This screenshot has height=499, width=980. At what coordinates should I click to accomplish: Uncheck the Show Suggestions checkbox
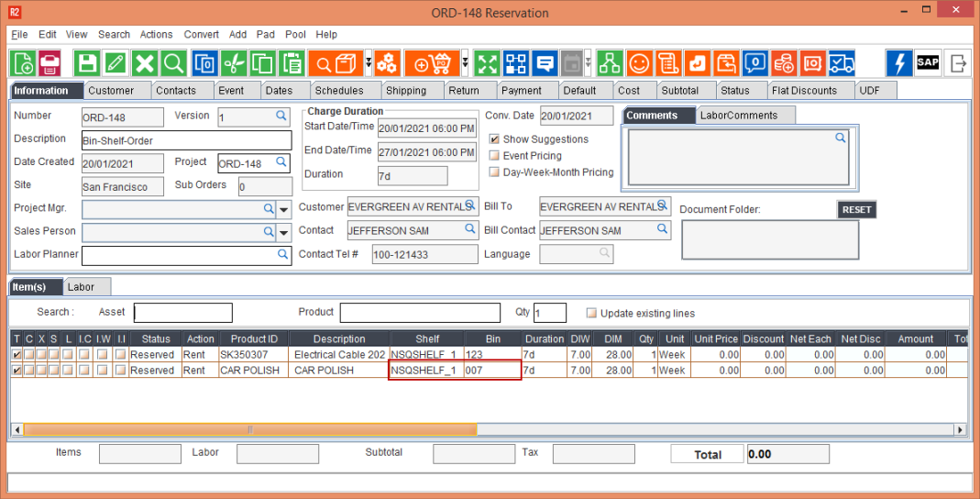pyautogui.click(x=495, y=139)
